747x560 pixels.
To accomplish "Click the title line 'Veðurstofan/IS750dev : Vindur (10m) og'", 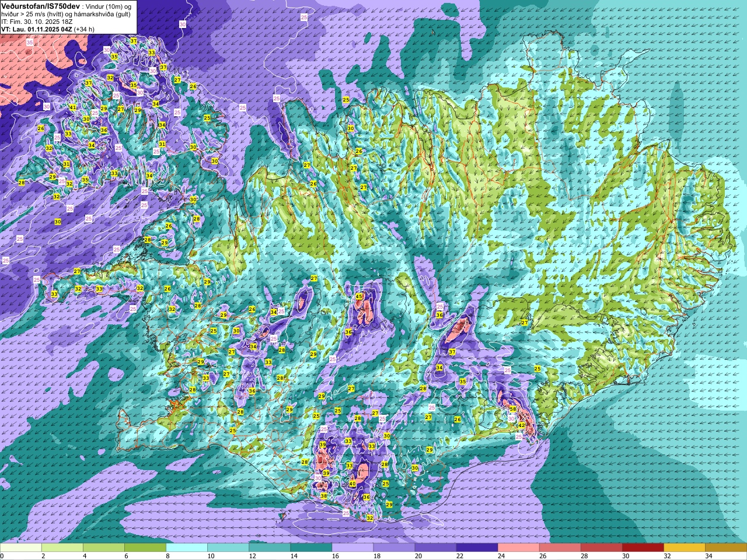I will pos(67,5).
